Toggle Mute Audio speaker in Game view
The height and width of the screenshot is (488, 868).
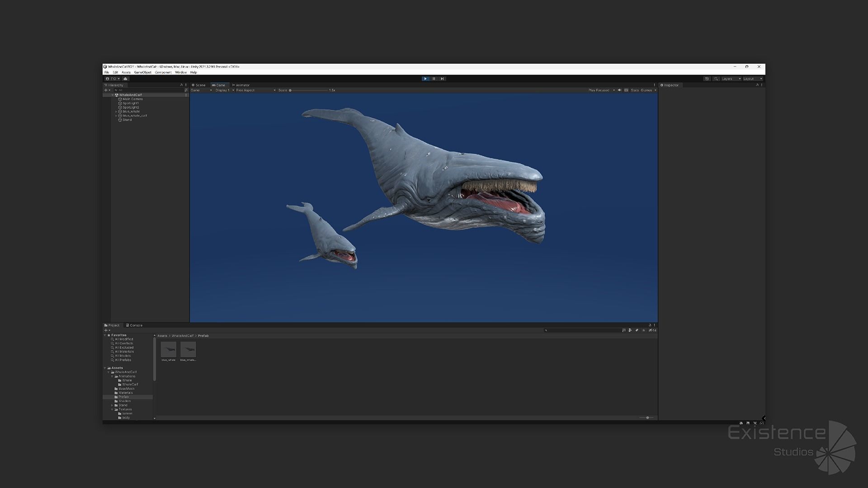tap(620, 90)
